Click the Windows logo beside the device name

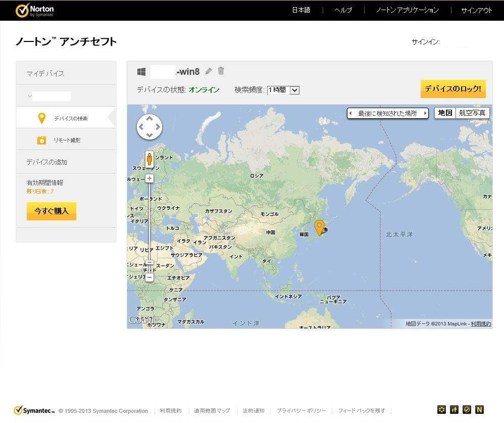pyautogui.click(x=141, y=71)
